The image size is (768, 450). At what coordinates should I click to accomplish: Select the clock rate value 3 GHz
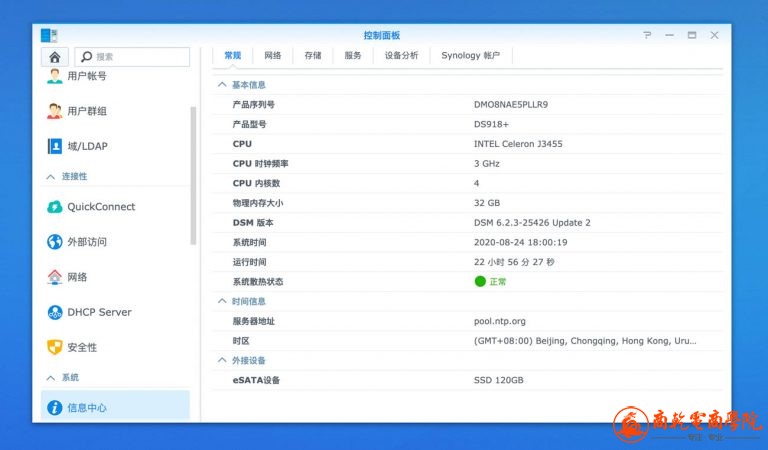click(x=486, y=164)
